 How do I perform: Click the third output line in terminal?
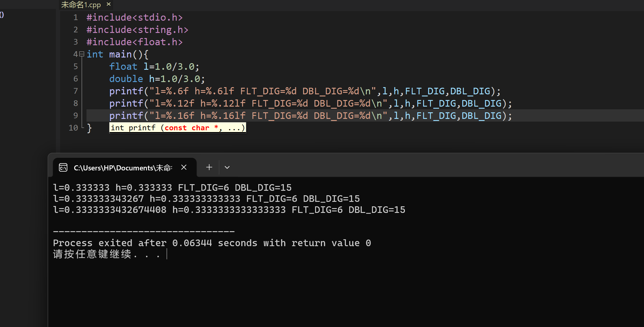click(x=229, y=210)
